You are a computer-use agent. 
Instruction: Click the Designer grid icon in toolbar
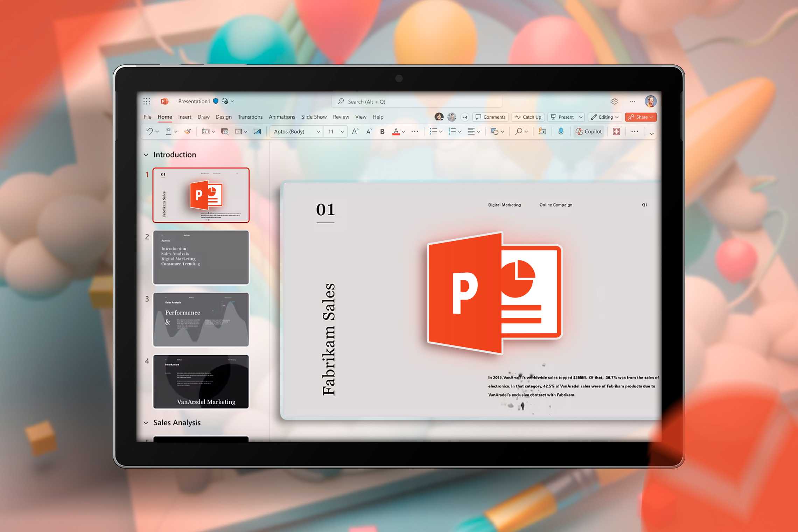click(x=616, y=132)
